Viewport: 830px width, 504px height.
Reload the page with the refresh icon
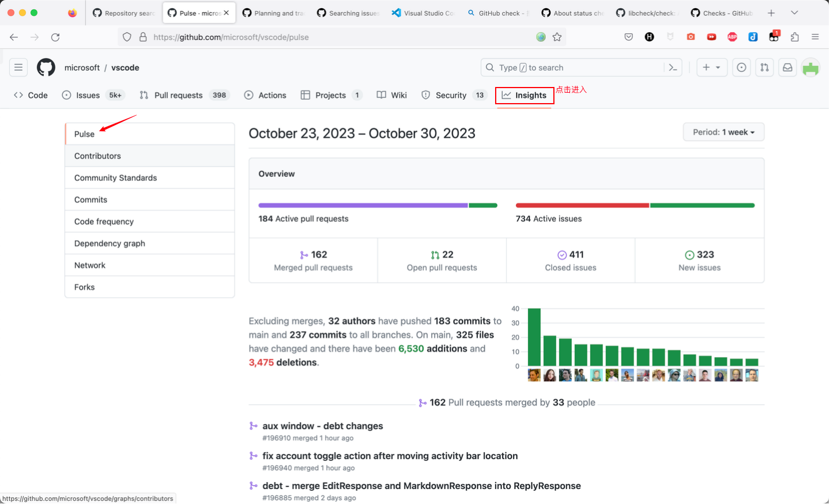click(x=55, y=37)
